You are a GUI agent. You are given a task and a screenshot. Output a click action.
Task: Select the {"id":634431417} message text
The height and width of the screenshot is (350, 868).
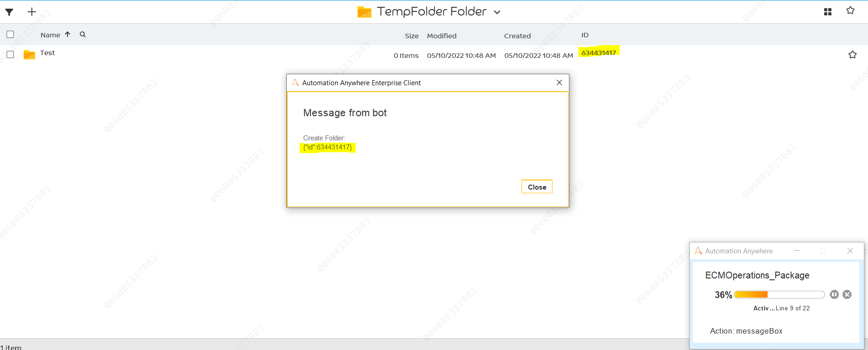tap(328, 147)
